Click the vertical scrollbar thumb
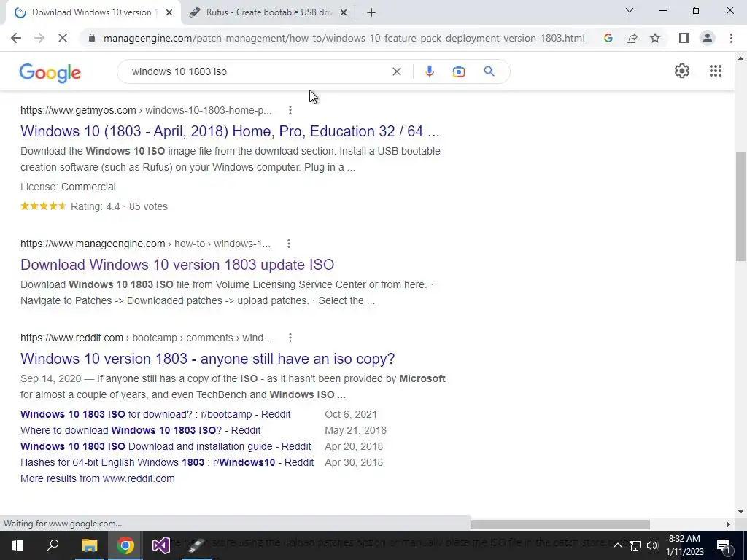Screen dimensions: 747x560 [740, 206]
